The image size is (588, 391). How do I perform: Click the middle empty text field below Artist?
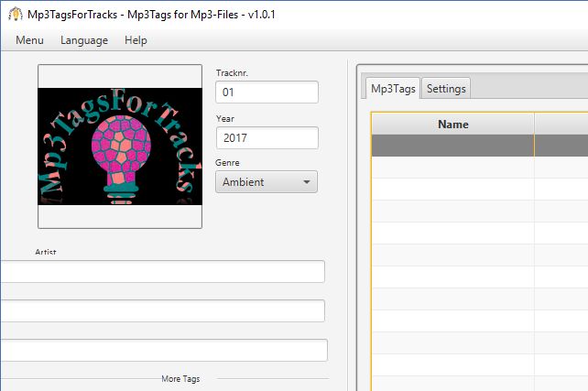[x=162, y=310]
